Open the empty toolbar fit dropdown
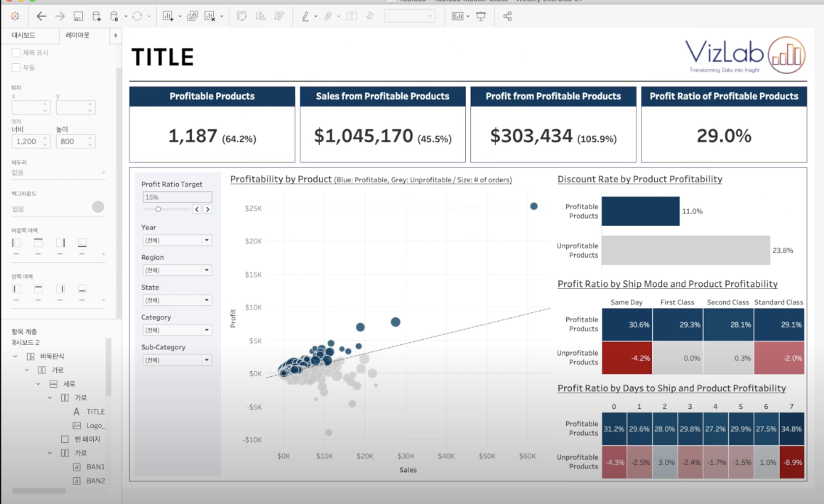The image size is (824, 504). pos(410,16)
